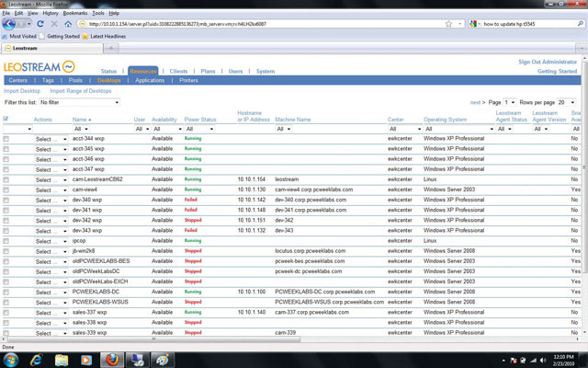Switch to the Clients tab
588x368 pixels.
pos(178,71)
